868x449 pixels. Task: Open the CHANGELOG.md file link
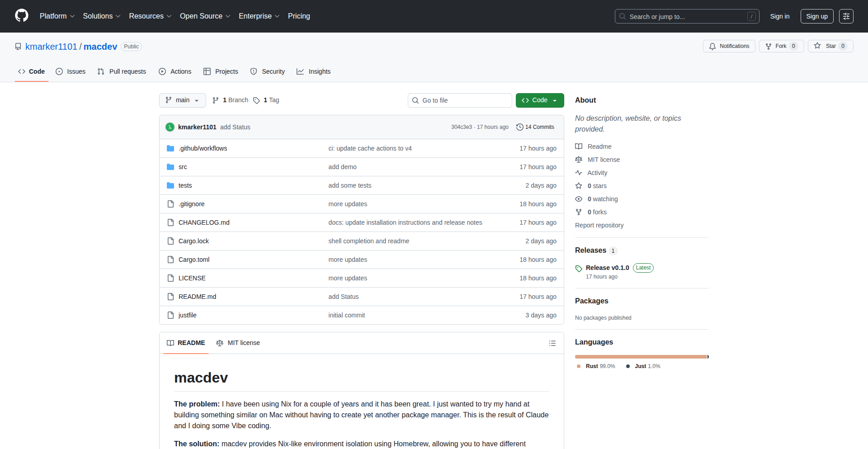(203, 222)
